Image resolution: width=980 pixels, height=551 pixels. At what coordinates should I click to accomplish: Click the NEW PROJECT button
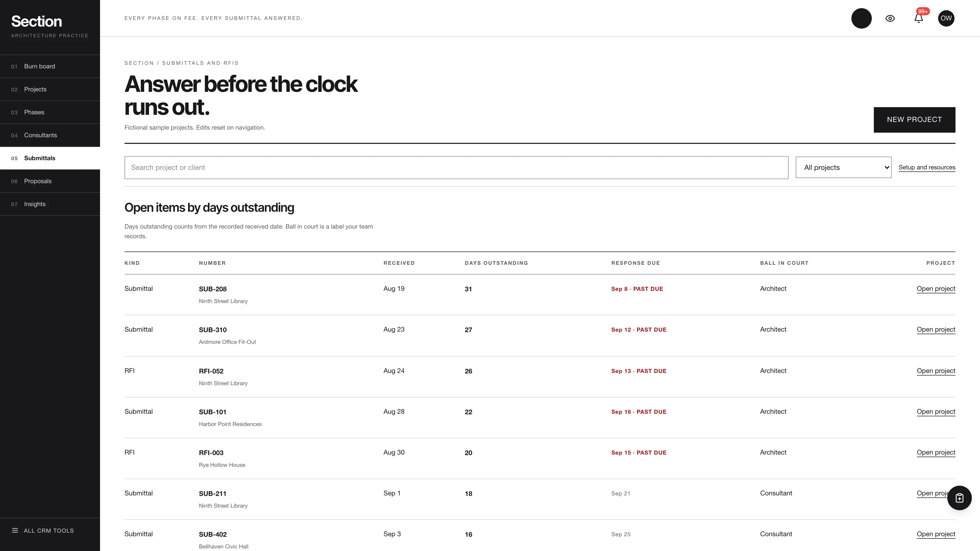point(914,120)
